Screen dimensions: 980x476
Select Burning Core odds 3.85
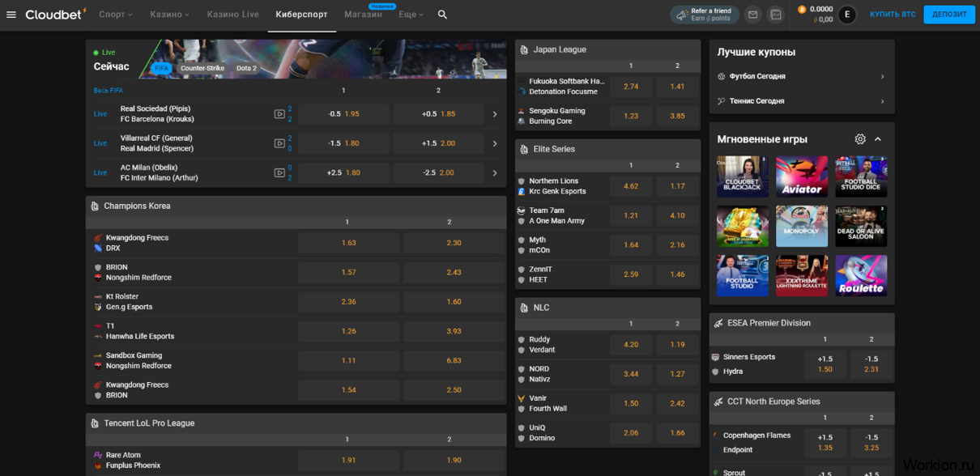coord(677,116)
